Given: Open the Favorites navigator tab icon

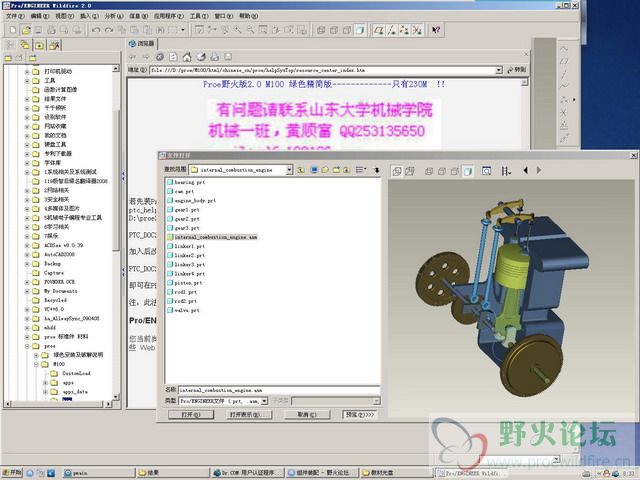Looking at the screenshot, I should click(40, 45).
